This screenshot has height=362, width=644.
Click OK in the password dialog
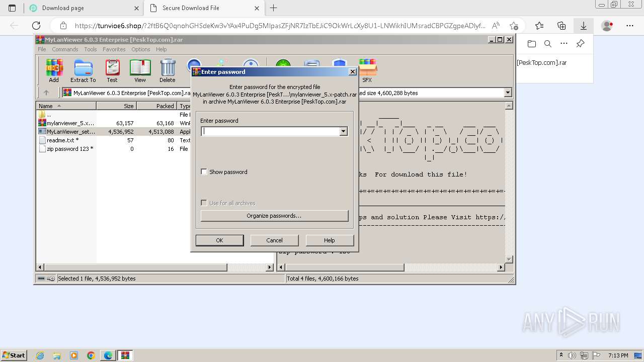219,240
